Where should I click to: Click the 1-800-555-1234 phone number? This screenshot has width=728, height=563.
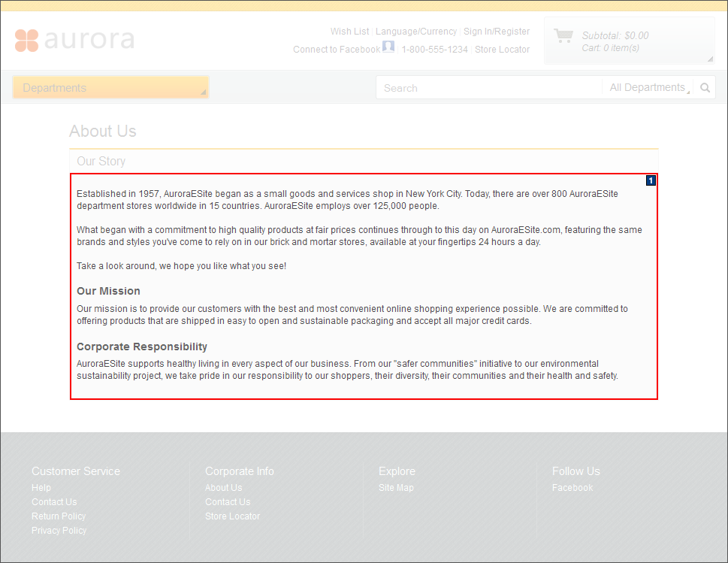click(x=434, y=50)
